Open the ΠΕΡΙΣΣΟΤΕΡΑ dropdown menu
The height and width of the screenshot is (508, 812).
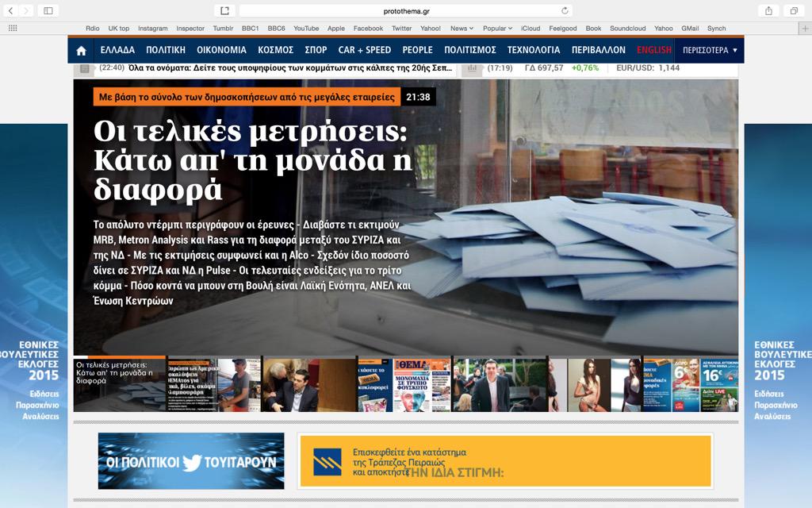click(x=710, y=50)
